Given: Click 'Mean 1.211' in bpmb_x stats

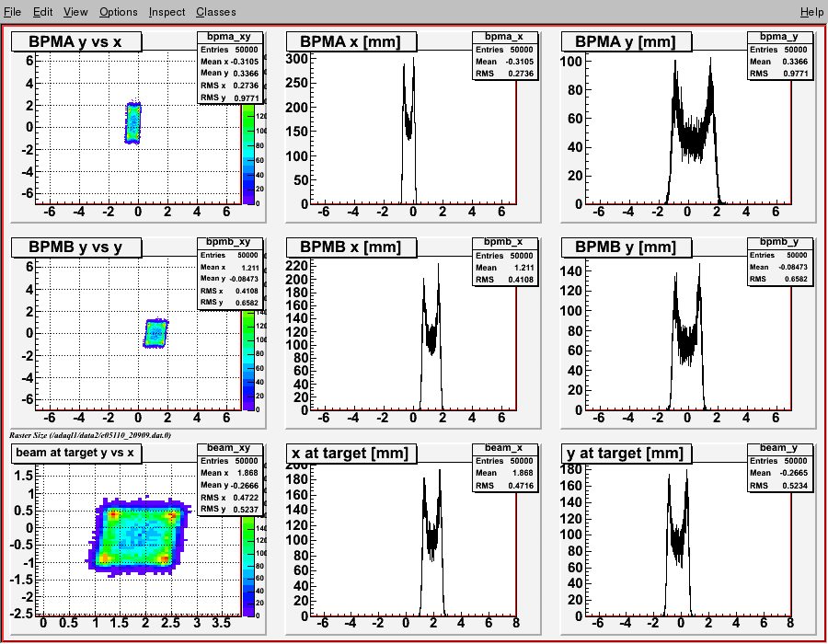Looking at the screenshot, I should (x=505, y=267).
